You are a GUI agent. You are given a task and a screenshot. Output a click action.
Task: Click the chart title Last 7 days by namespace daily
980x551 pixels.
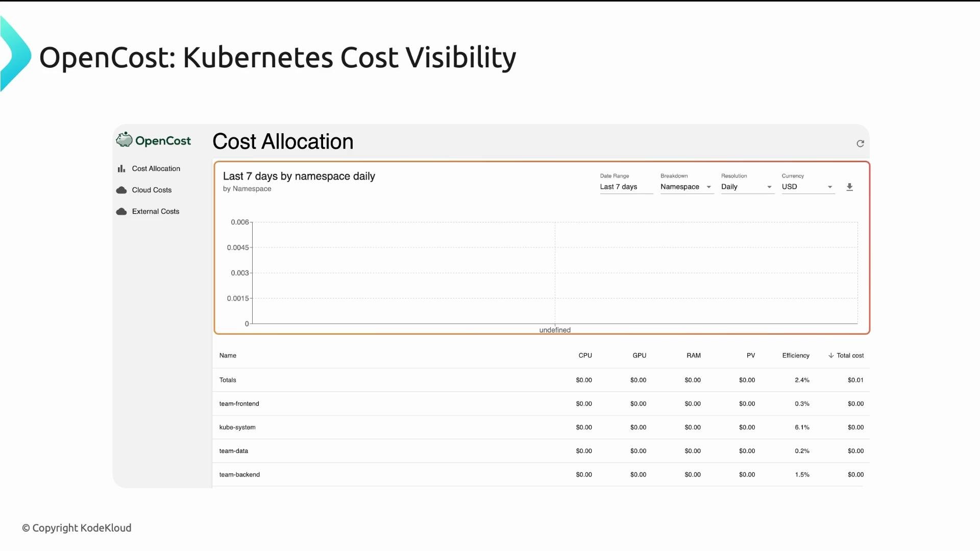pyautogui.click(x=299, y=176)
